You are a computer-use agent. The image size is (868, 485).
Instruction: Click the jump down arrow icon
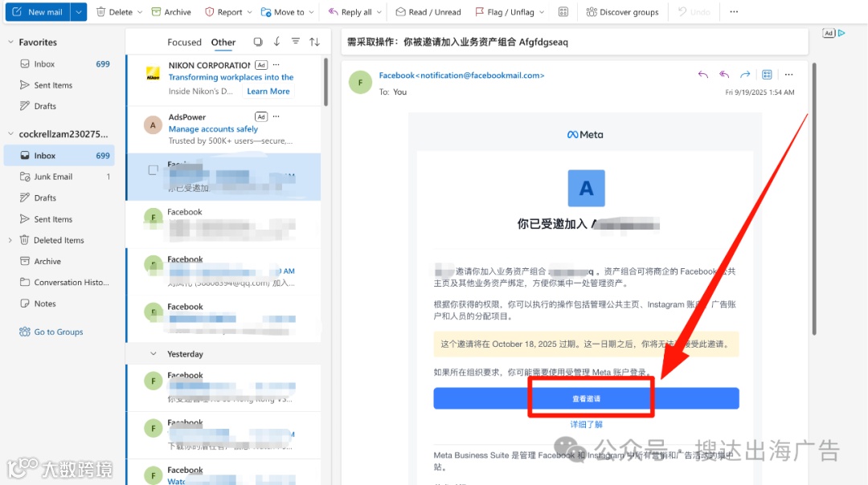[276, 42]
